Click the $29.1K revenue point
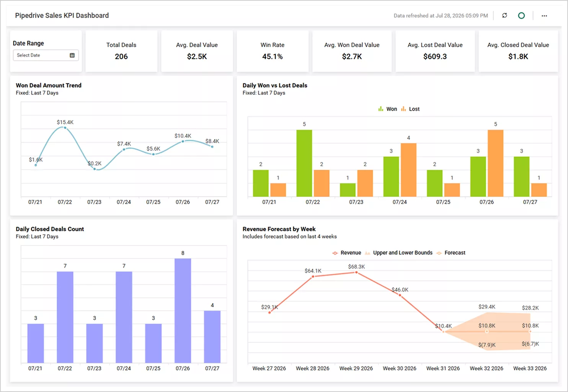The width and height of the screenshot is (568, 392). coord(269,313)
